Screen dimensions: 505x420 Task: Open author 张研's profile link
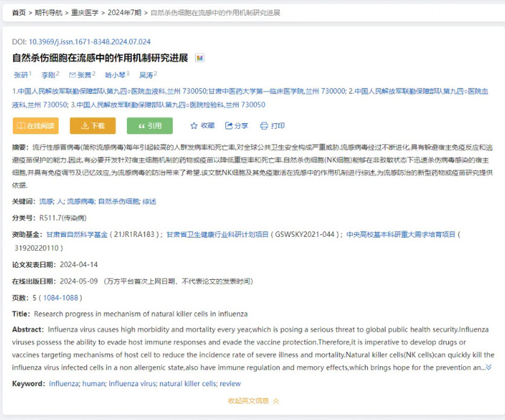pos(21,75)
